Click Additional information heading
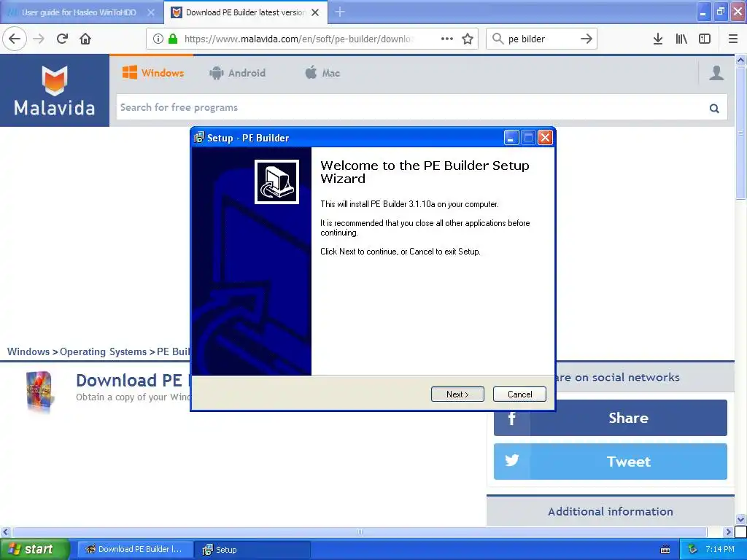This screenshot has height=560, width=747. tap(611, 511)
